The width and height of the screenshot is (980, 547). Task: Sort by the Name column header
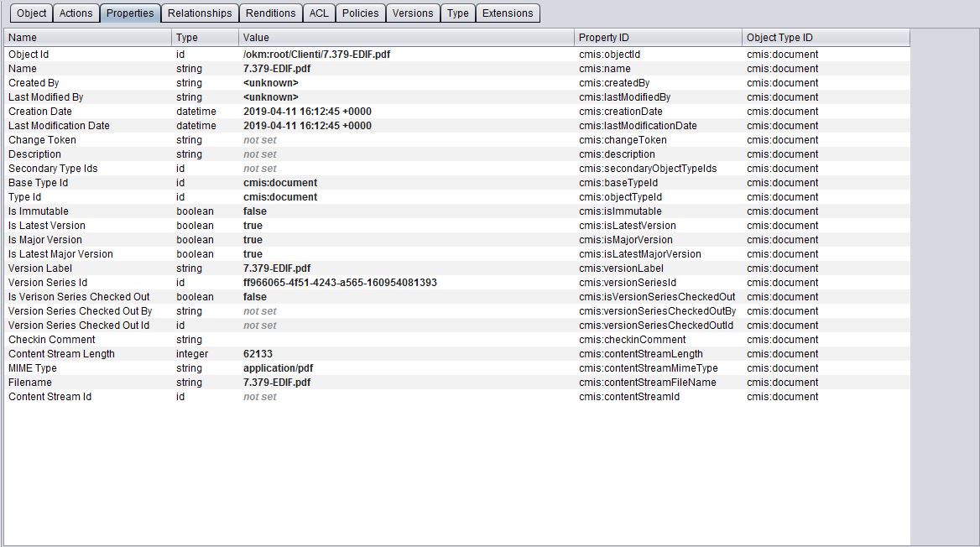[84, 37]
